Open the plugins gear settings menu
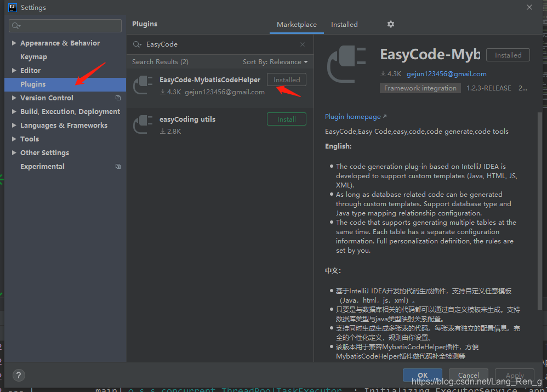The height and width of the screenshot is (392, 547). point(391,24)
